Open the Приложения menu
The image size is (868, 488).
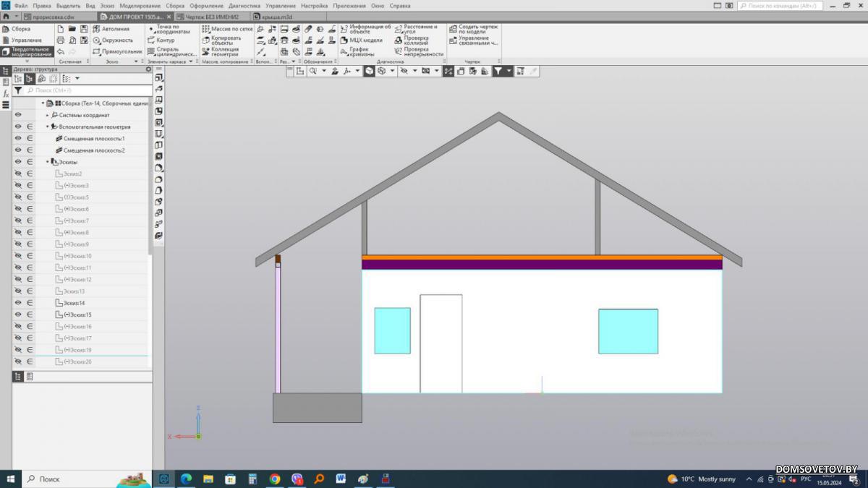349,5
